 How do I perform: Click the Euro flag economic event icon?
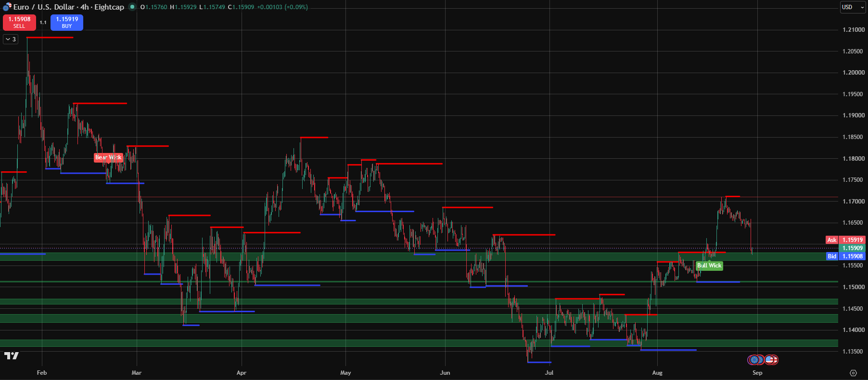[x=754, y=359]
